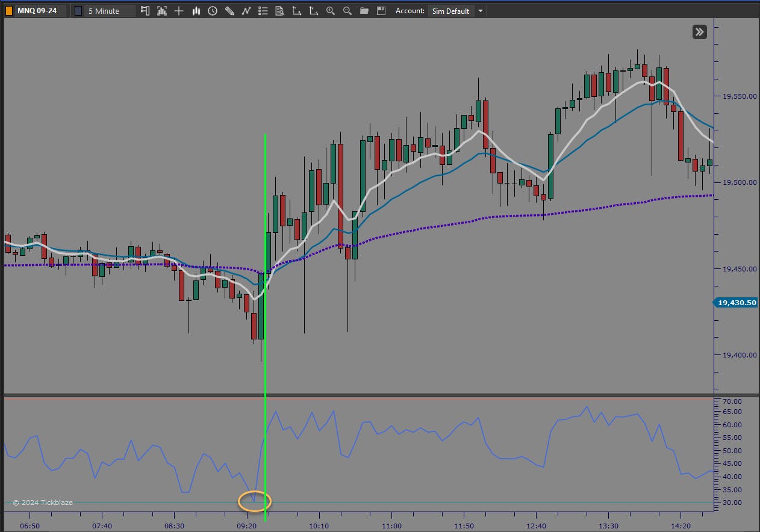
Task: Open the Sim Default account dropdown
Action: (x=456, y=11)
